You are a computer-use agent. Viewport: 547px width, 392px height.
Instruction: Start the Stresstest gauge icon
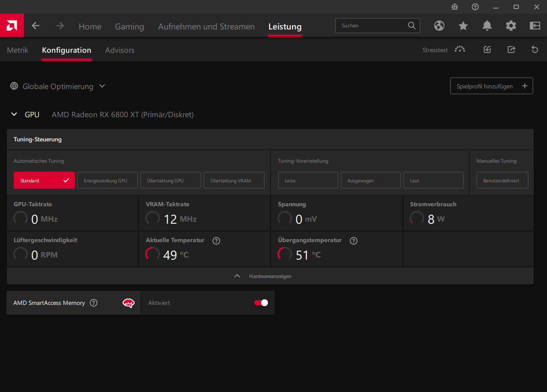(x=460, y=50)
